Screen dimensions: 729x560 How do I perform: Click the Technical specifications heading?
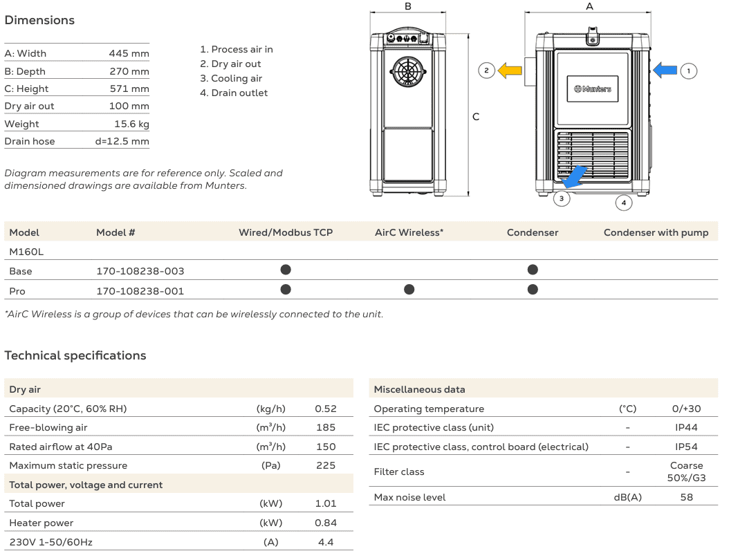tap(75, 355)
